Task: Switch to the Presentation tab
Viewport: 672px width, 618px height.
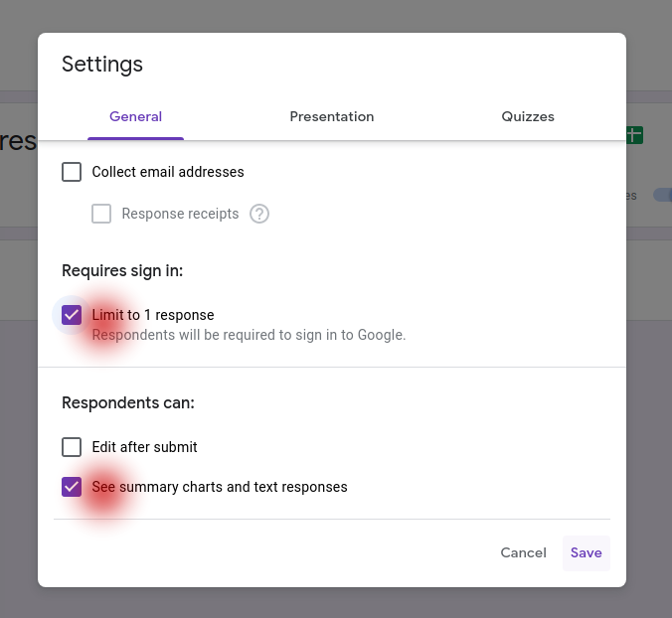Action: point(332,116)
